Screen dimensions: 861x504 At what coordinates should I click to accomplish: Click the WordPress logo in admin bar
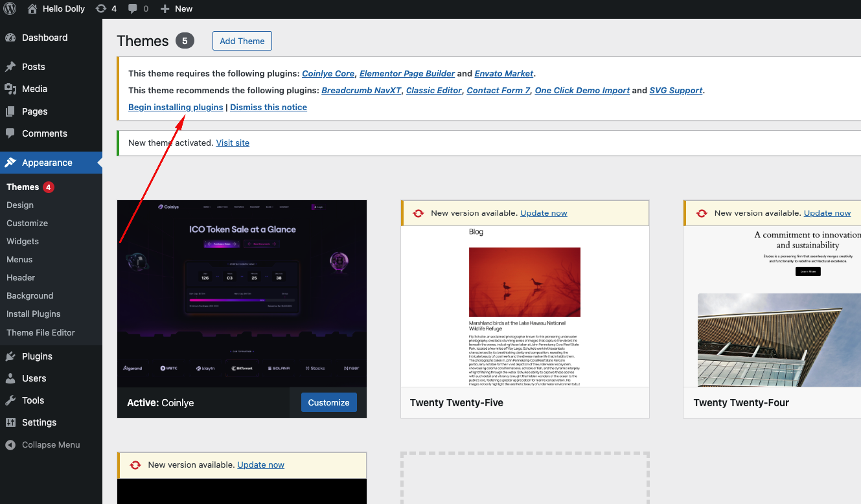pyautogui.click(x=10, y=8)
